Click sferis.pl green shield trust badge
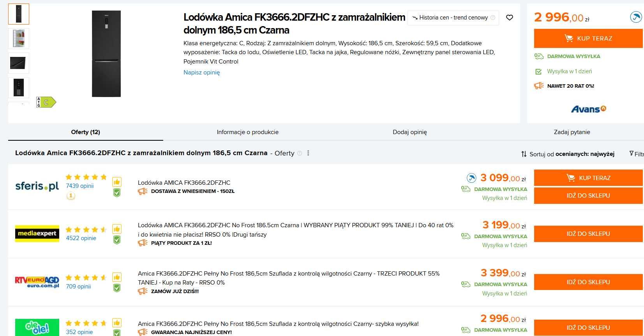The height and width of the screenshot is (336, 644). [117, 193]
